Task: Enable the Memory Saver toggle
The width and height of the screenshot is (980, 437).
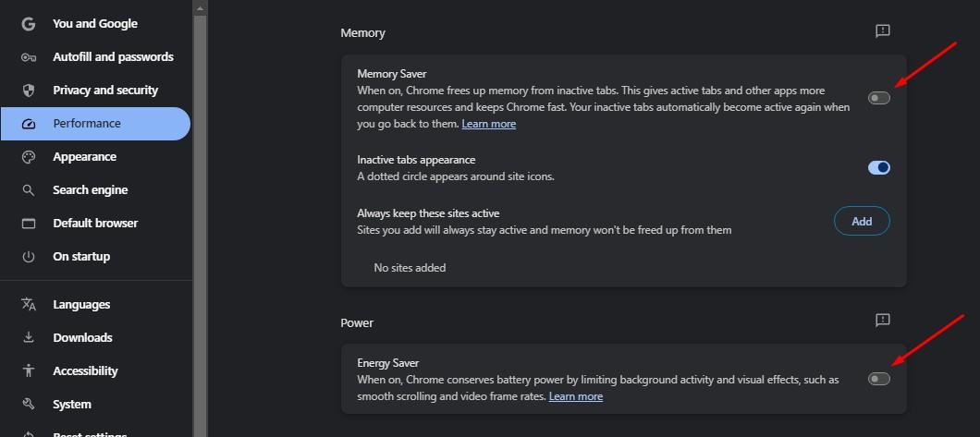Action: (x=878, y=98)
